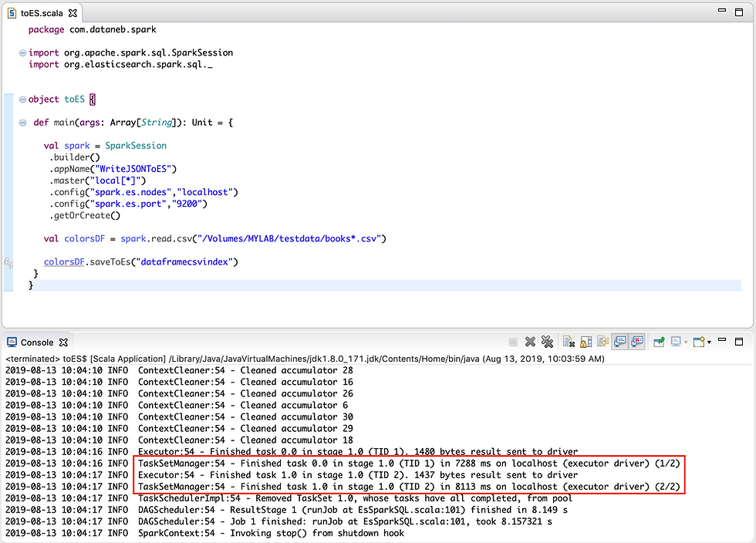Click the "WriteJSONToES" appName string
Viewport: 756px width, 543px height.
click(x=133, y=169)
